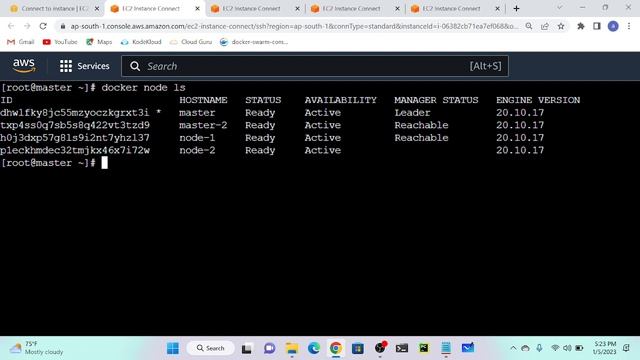640x360 pixels.
Task: Open Cloud Guru bookmark
Action: point(191,42)
